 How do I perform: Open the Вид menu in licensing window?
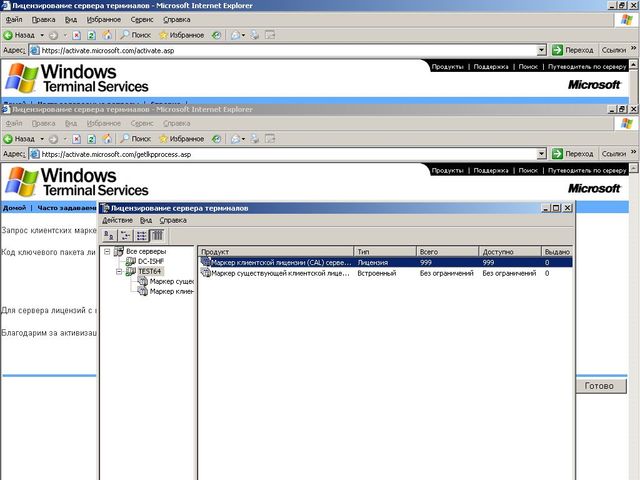(146, 220)
